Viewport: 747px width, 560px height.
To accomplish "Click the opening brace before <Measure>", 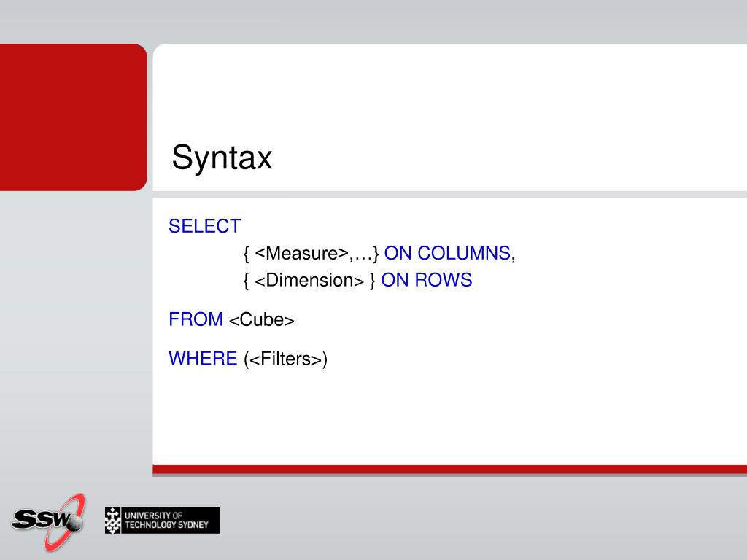I will click(x=247, y=254).
